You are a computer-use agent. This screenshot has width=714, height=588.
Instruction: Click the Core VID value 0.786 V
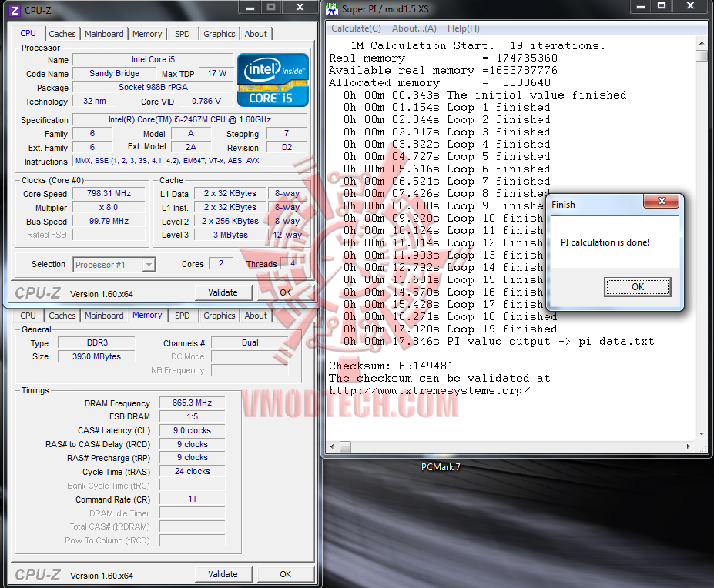point(206,101)
